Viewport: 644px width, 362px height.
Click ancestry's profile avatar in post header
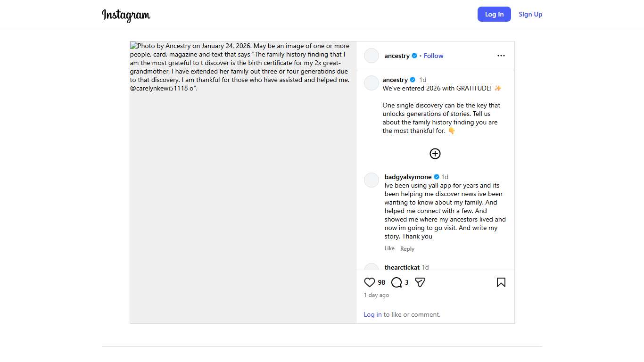point(372,56)
